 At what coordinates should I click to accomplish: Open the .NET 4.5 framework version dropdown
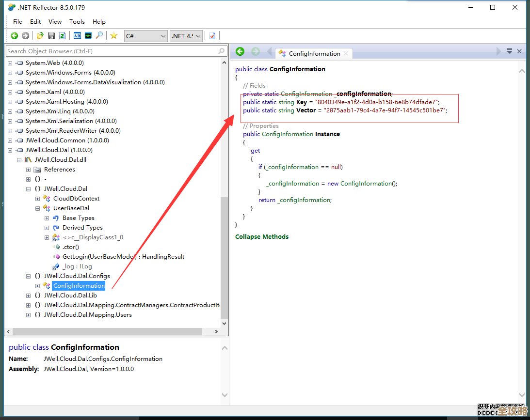point(186,36)
